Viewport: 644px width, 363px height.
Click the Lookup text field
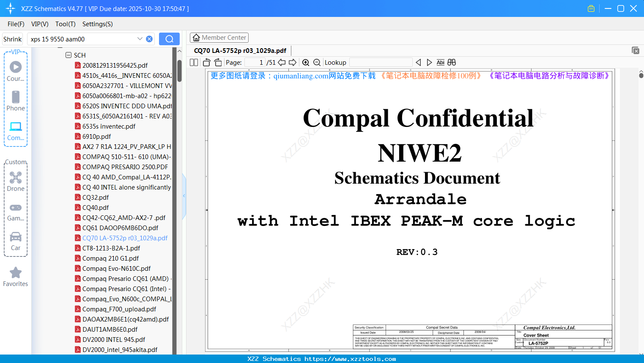(381, 62)
